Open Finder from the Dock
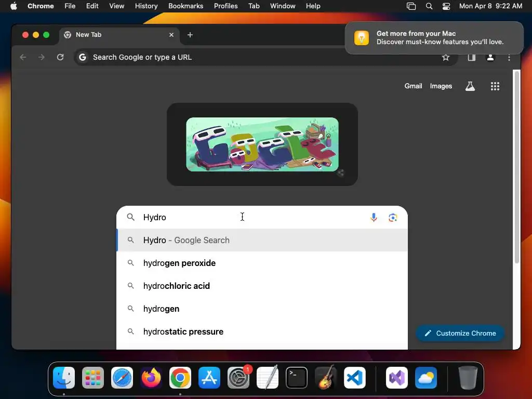 [x=64, y=378]
